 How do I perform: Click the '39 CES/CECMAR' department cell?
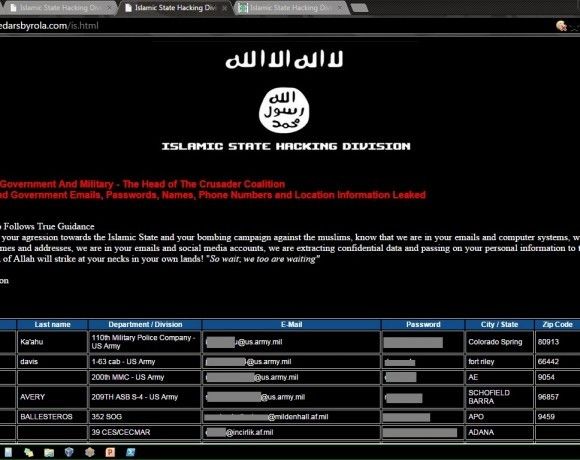pos(145,432)
